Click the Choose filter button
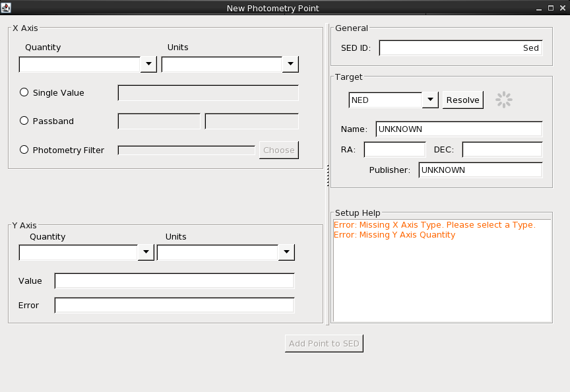The image size is (570, 392). pyautogui.click(x=279, y=150)
